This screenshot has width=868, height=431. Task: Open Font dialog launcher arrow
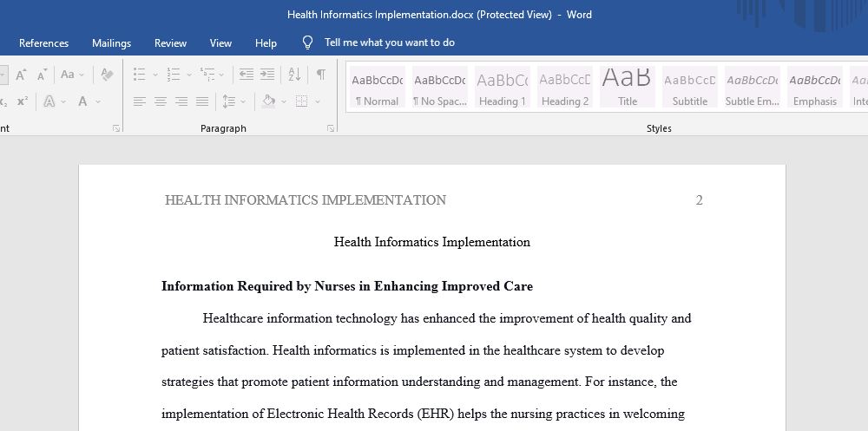click(116, 128)
